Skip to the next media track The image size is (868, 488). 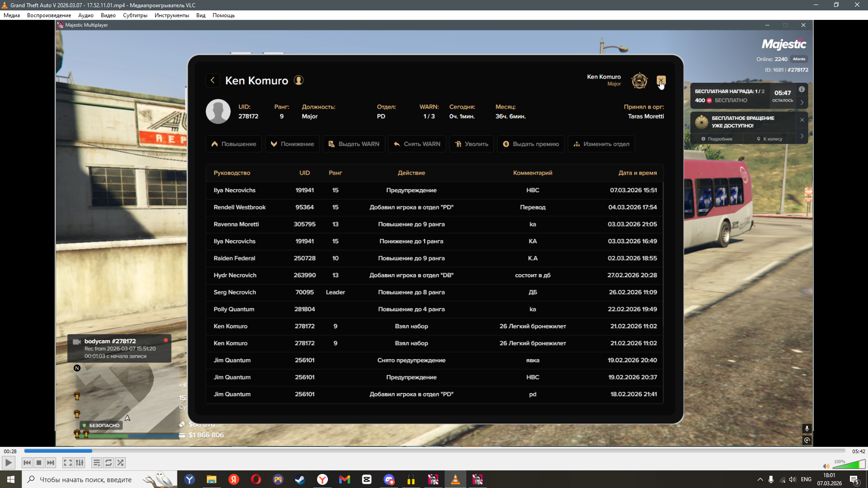(x=51, y=463)
